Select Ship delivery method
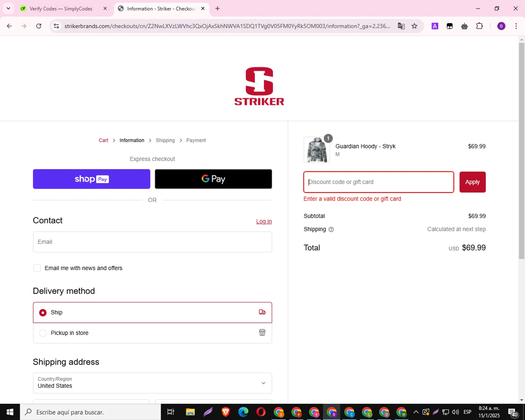 152,313
